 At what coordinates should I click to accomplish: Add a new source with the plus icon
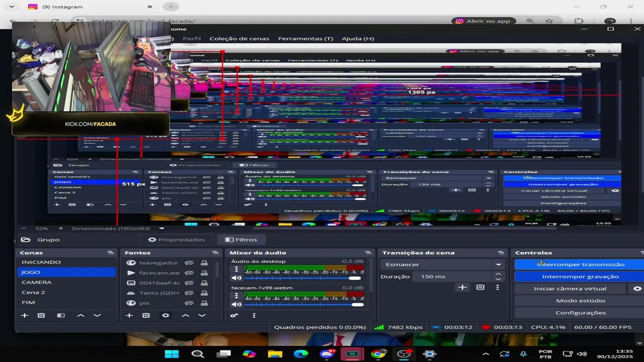[x=129, y=315]
